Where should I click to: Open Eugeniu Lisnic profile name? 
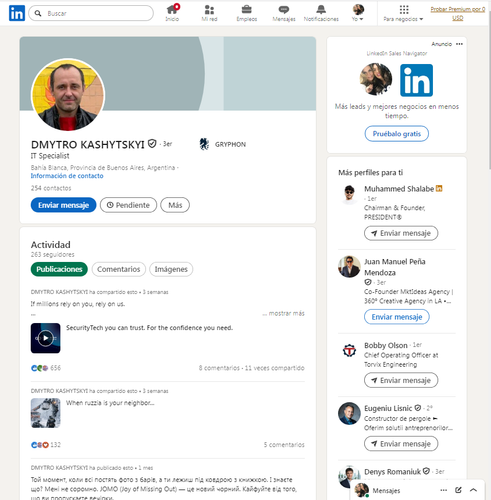click(388, 408)
